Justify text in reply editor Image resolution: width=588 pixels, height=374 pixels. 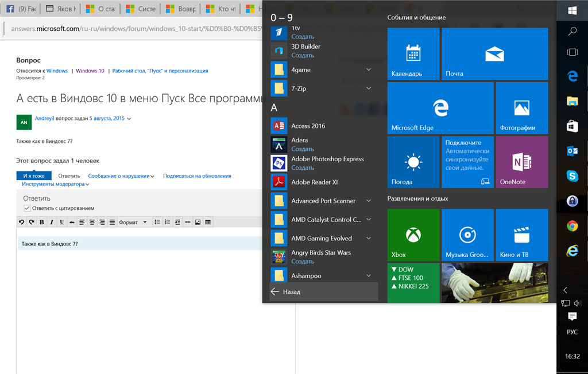pyautogui.click(x=112, y=222)
